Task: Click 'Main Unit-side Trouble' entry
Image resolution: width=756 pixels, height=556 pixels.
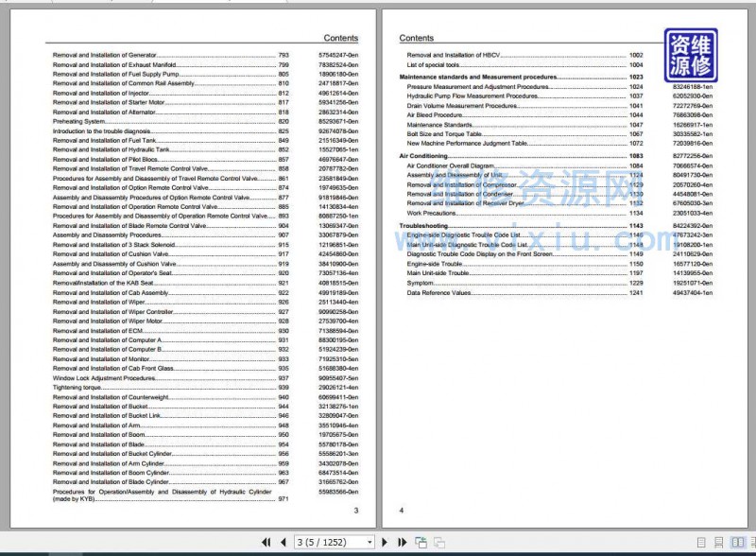Action: pos(438,273)
